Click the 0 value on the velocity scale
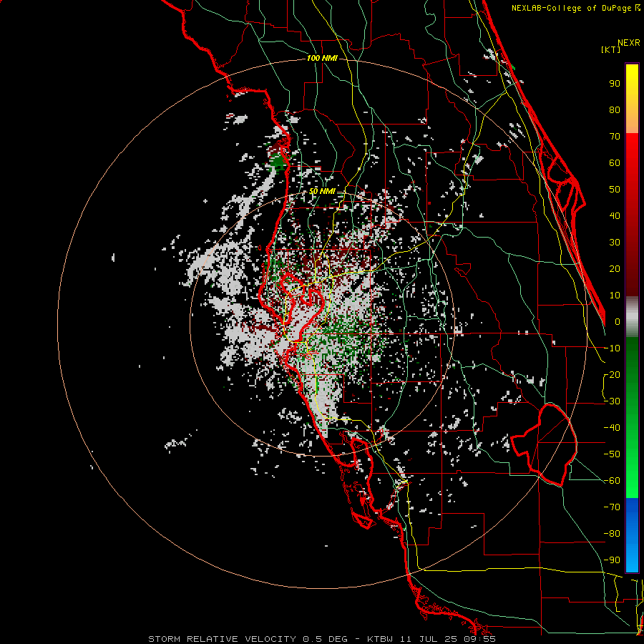The image size is (644, 644). pyautogui.click(x=617, y=321)
